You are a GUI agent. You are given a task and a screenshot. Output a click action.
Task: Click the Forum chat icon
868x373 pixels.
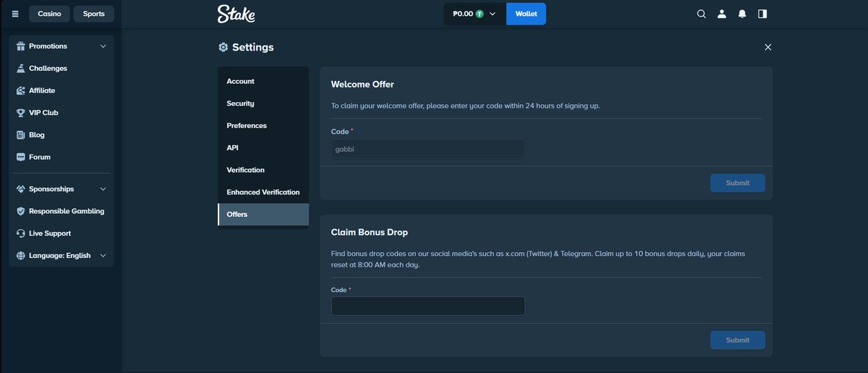pyautogui.click(x=21, y=157)
